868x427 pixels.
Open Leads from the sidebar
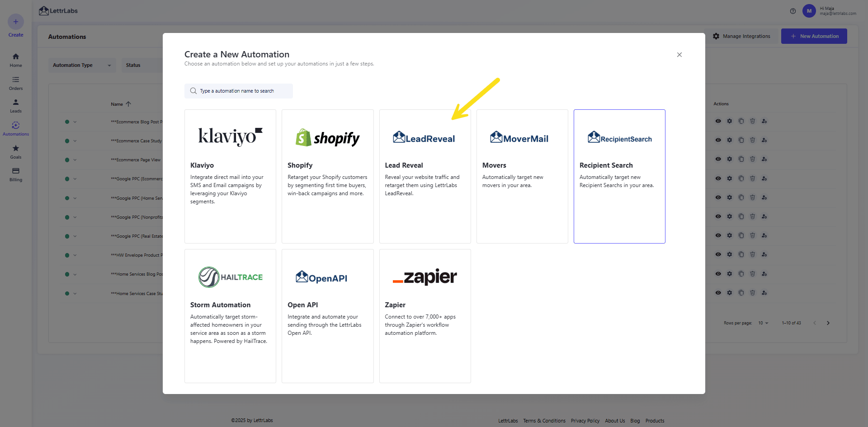tap(16, 106)
